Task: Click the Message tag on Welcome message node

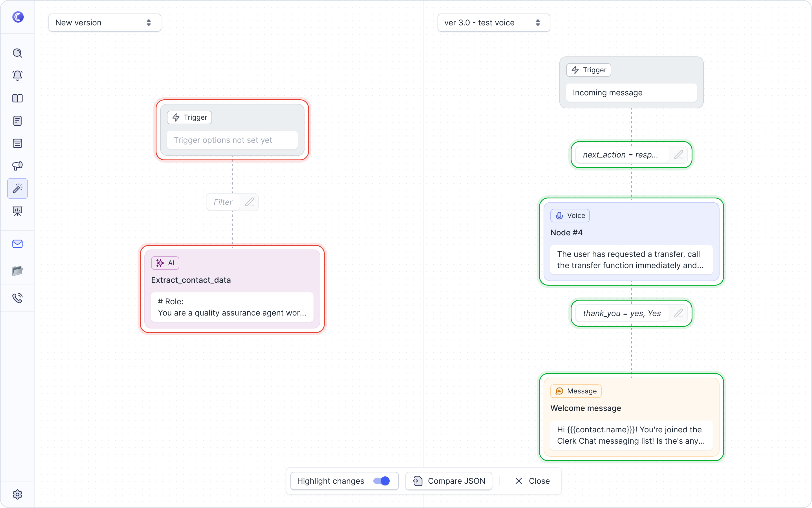Action: (x=576, y=391)
